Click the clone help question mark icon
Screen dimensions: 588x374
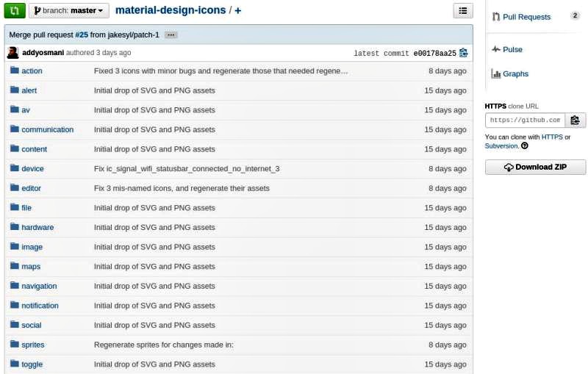[x=525, y=145]
